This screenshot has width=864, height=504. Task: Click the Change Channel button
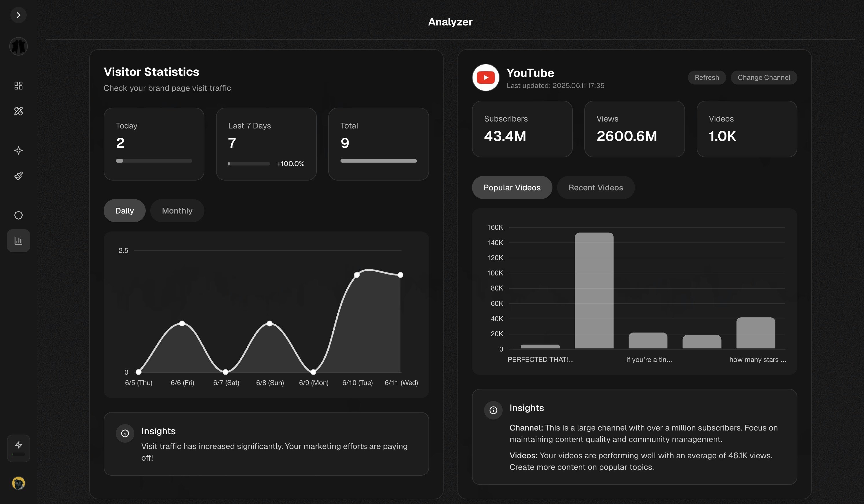tap(764, 78)
